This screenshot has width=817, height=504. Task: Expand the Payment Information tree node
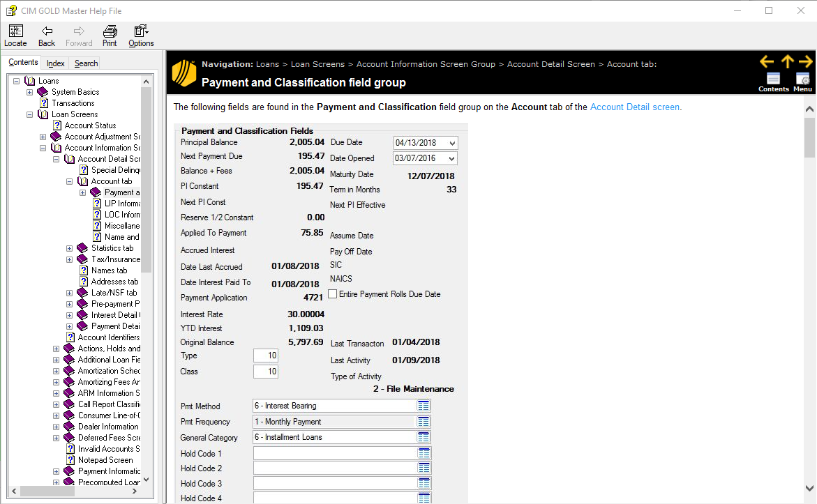pos(57,471)
